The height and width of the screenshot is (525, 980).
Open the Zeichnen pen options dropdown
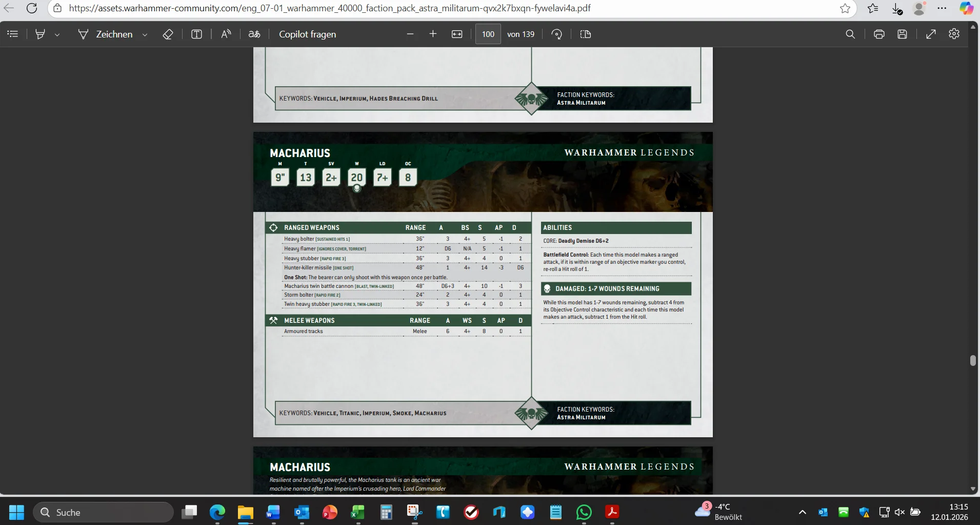click(145, 34)
